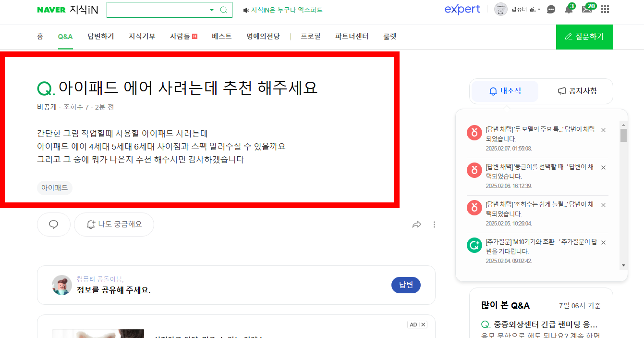The width and height of the screenshot is (644, 338).
Task: Open the 프로필 menu item
Action: tap(311, 37)
